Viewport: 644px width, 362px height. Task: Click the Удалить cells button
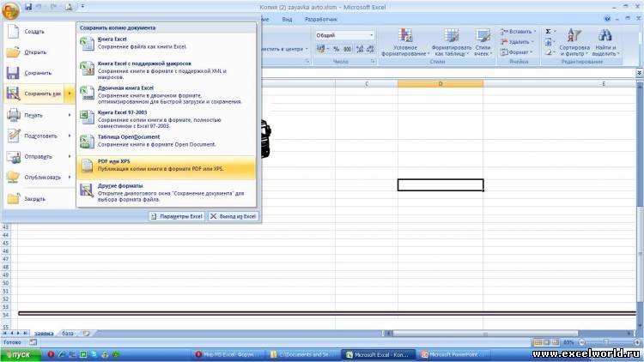point(517,42)
